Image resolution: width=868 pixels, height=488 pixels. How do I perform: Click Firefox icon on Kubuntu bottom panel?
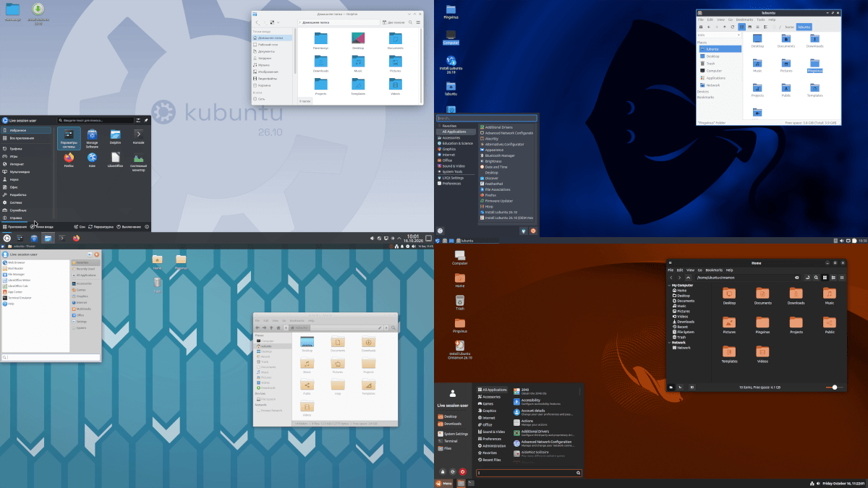tap(76, 238)
